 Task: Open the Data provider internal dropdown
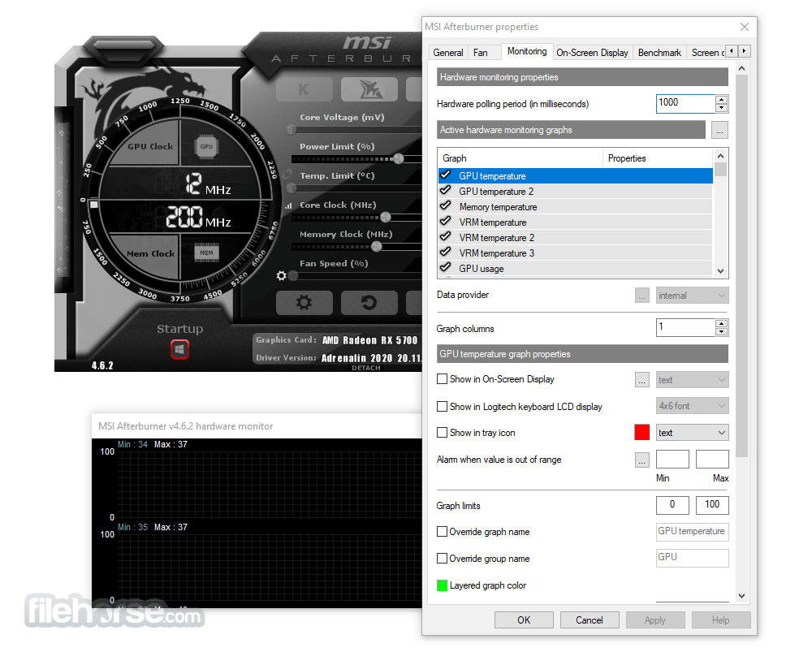692,296
